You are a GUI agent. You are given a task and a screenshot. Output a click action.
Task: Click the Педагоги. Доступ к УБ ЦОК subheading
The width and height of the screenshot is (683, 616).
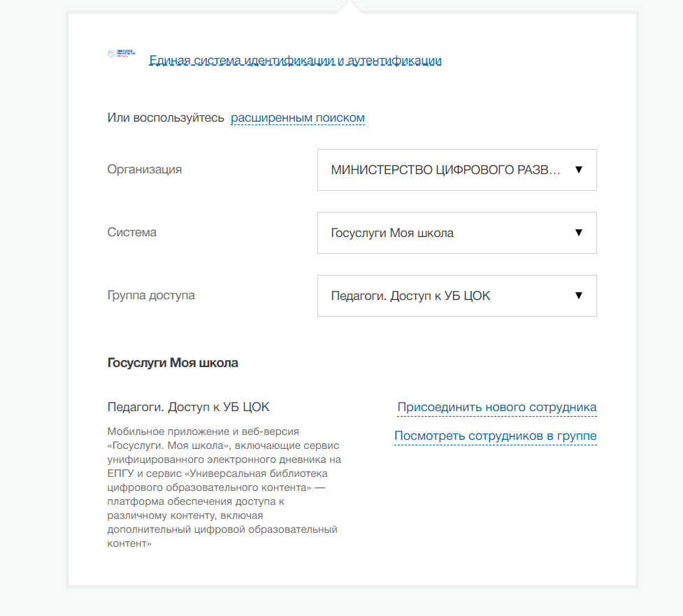click(188, 407)
